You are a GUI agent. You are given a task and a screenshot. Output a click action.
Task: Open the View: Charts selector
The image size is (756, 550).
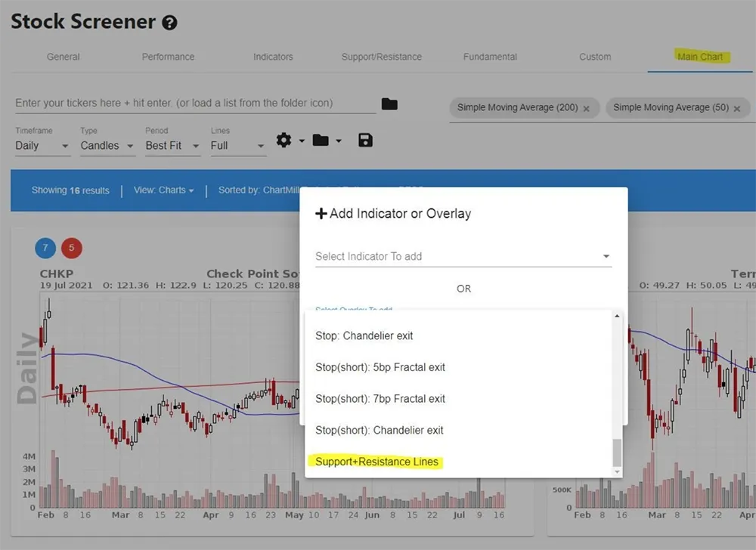click(x=163, y=190)
